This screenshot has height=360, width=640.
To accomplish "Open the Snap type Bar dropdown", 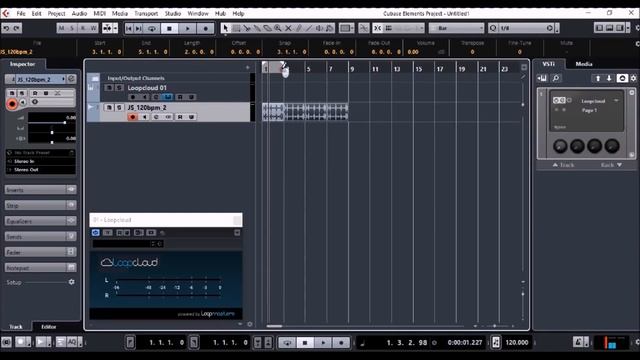I will click(457, 28).
